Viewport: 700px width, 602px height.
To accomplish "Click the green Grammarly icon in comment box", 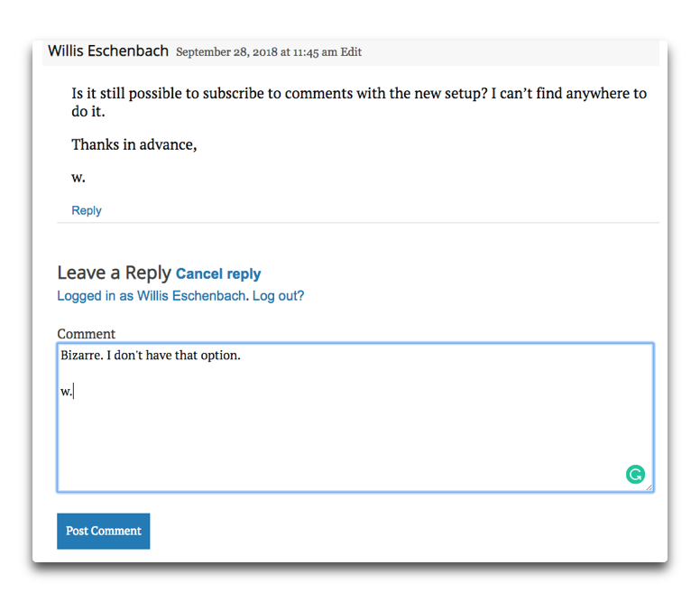I will [x=635, y=475].
